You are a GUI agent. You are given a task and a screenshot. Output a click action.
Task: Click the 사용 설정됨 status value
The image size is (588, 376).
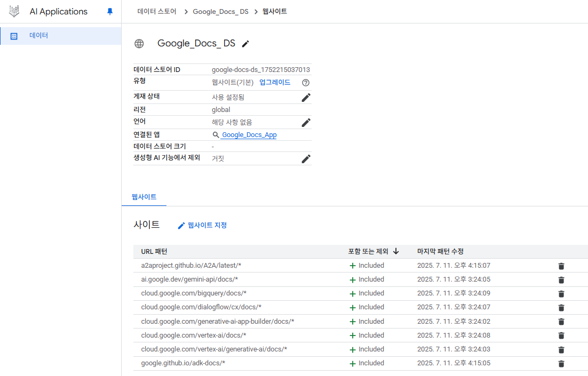(228, 98)
